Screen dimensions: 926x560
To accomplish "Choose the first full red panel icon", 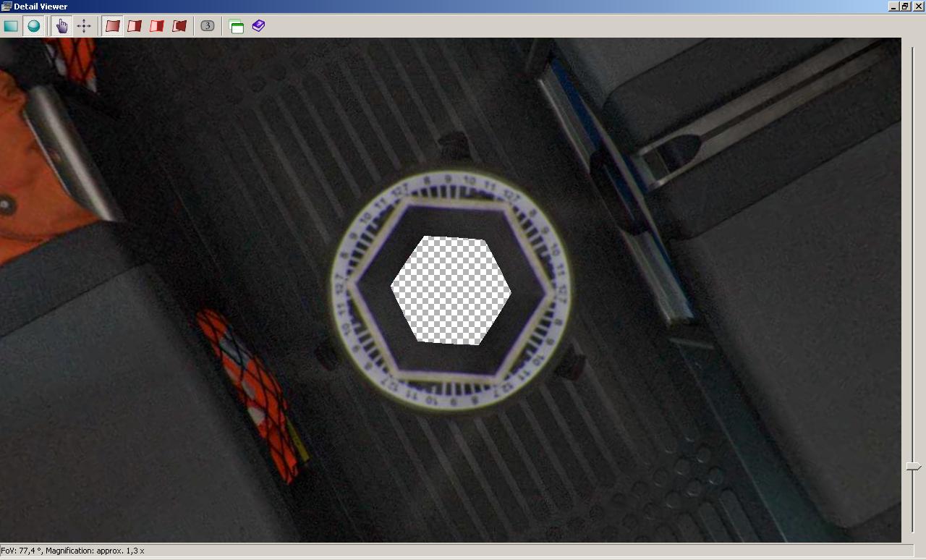I will pyautogui.click(x=112, y=26).
